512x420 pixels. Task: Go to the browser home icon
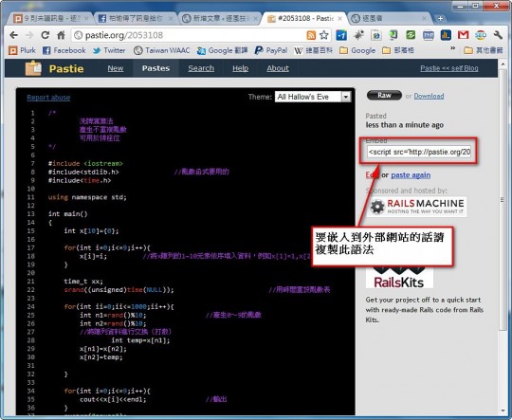click(61, 35)
